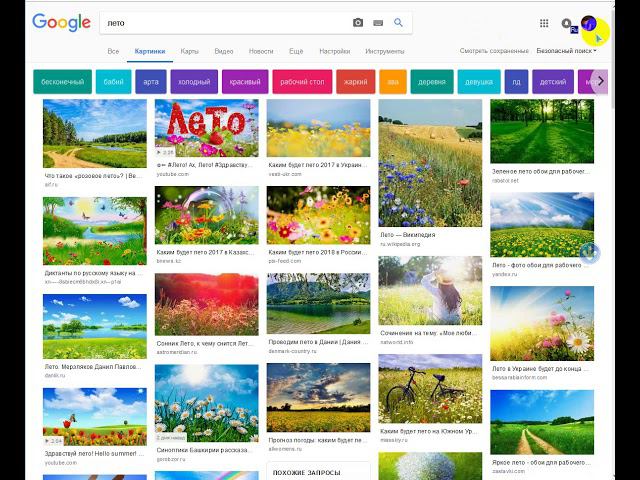The height and width of the screenshot is (480, 640).
Task: Click Лето в Украине будет до конца caption
Action: pos(540,369)
